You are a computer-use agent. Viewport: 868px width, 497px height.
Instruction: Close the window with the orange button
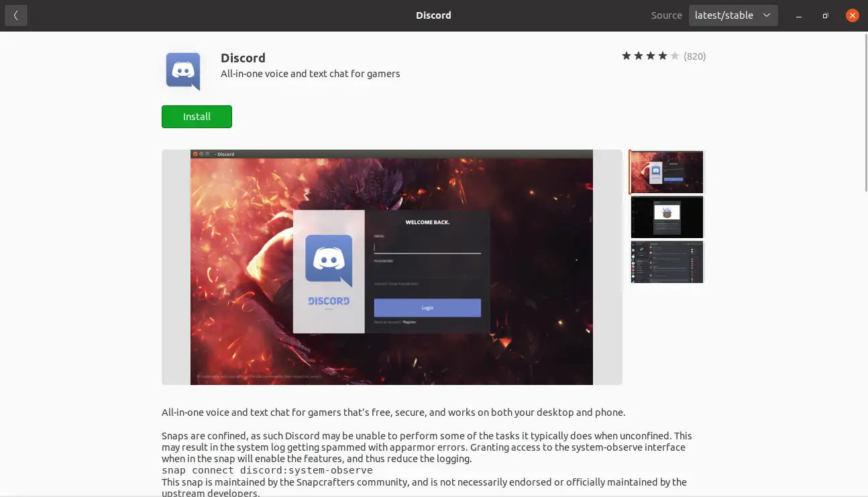tap(853, 15)
